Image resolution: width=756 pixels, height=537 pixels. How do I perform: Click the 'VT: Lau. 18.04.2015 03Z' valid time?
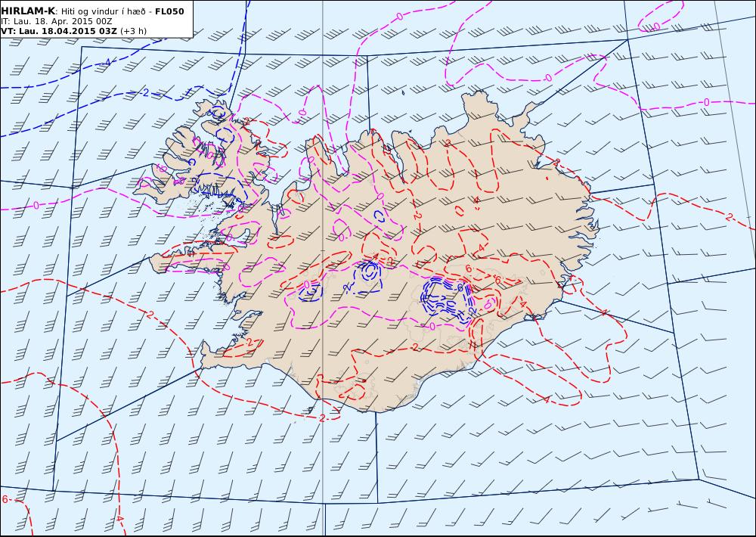(x=59, y=31)
